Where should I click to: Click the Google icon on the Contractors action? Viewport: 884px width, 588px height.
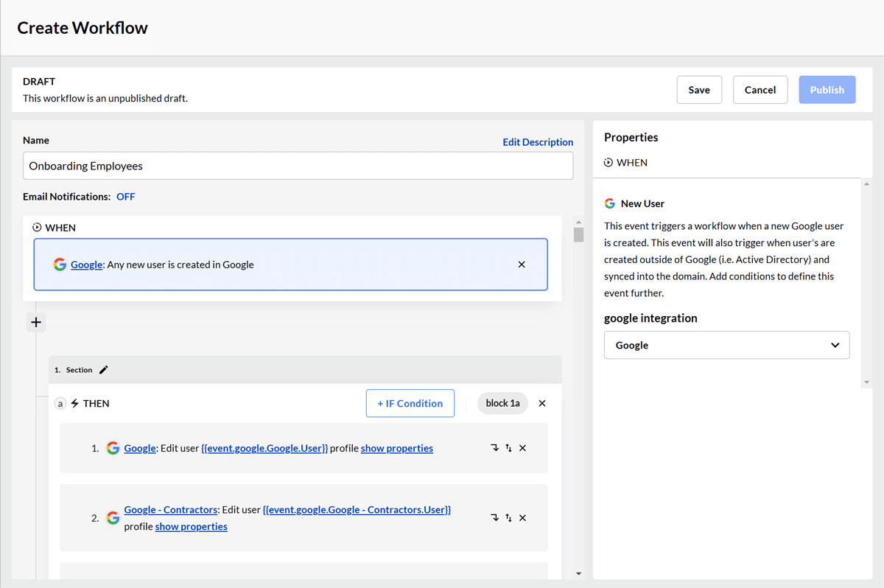tap(113, 517)
